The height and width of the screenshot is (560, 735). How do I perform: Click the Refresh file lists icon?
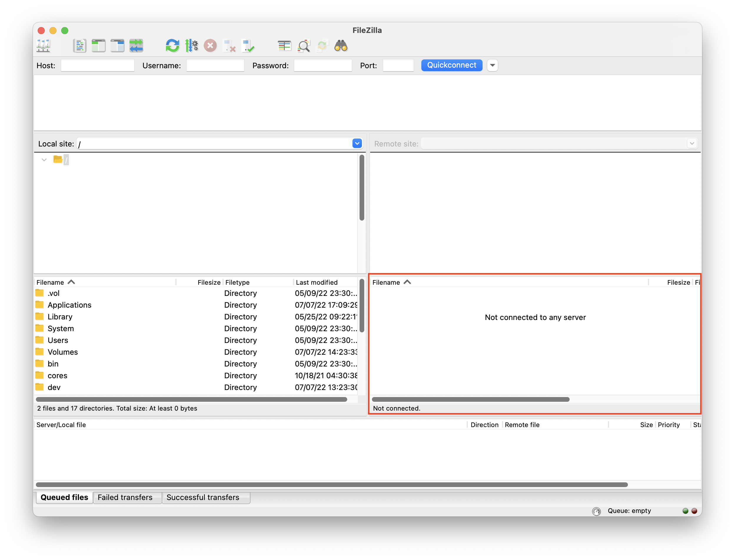[x=172, y=46]
